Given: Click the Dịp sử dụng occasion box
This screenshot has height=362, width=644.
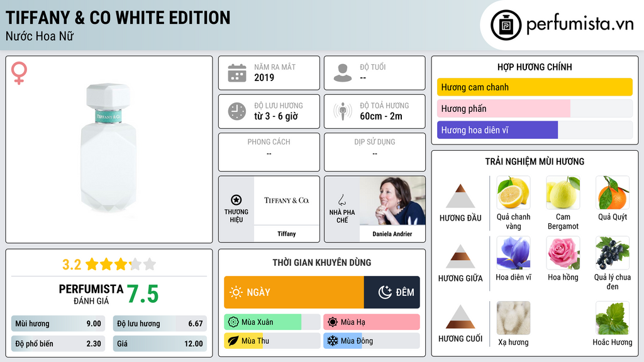Looking at the screenshot, I should [375, 152].
